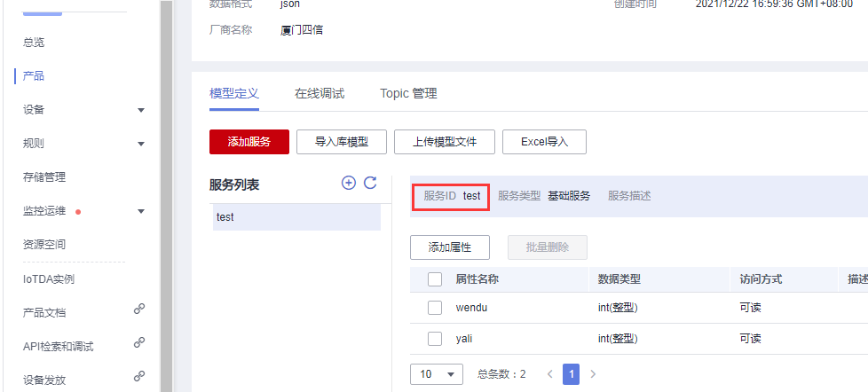Go to next page arrow
This screenshot has height=392, width=868.
593,374
